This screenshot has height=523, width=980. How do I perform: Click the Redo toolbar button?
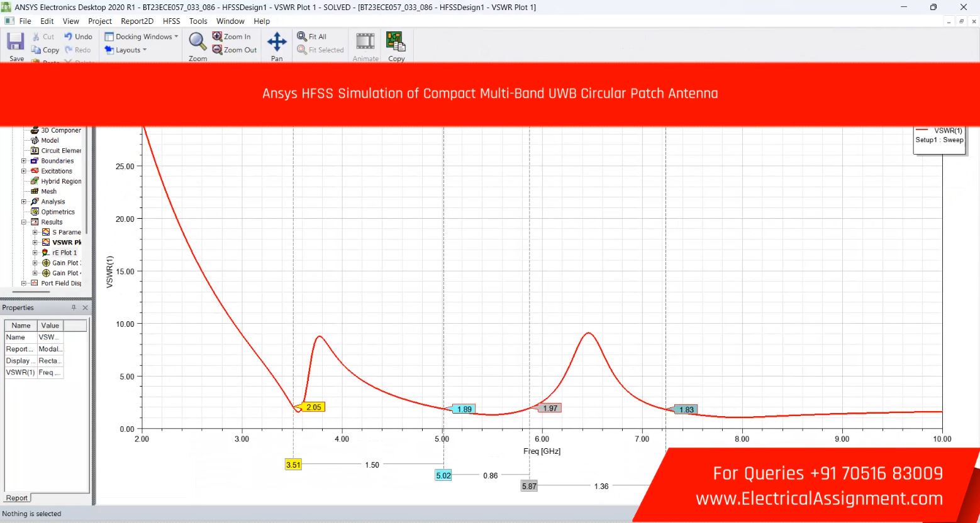pos(77,50)
